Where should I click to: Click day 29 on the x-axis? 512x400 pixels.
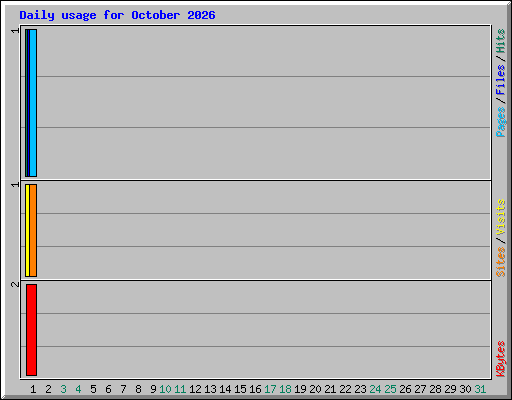pos(450,389)
